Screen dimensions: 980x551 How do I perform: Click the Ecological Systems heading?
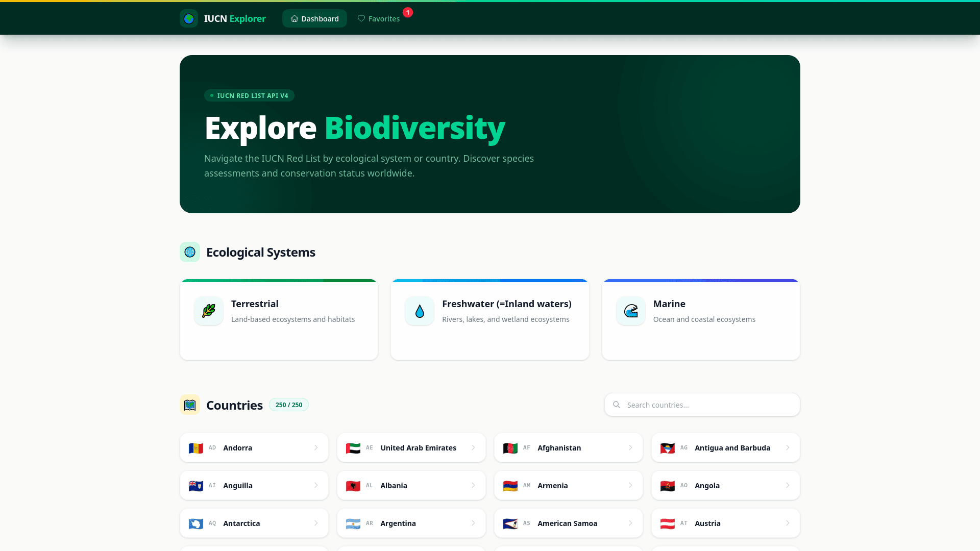coord(261,252)
